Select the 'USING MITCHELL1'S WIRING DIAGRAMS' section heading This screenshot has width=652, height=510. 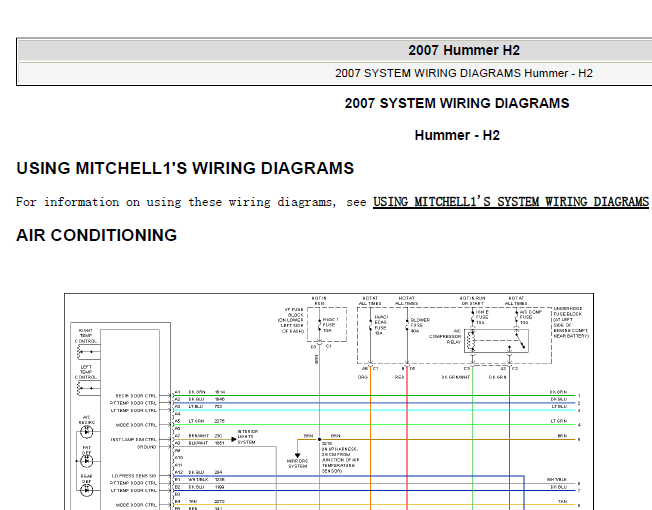[185, 168]
